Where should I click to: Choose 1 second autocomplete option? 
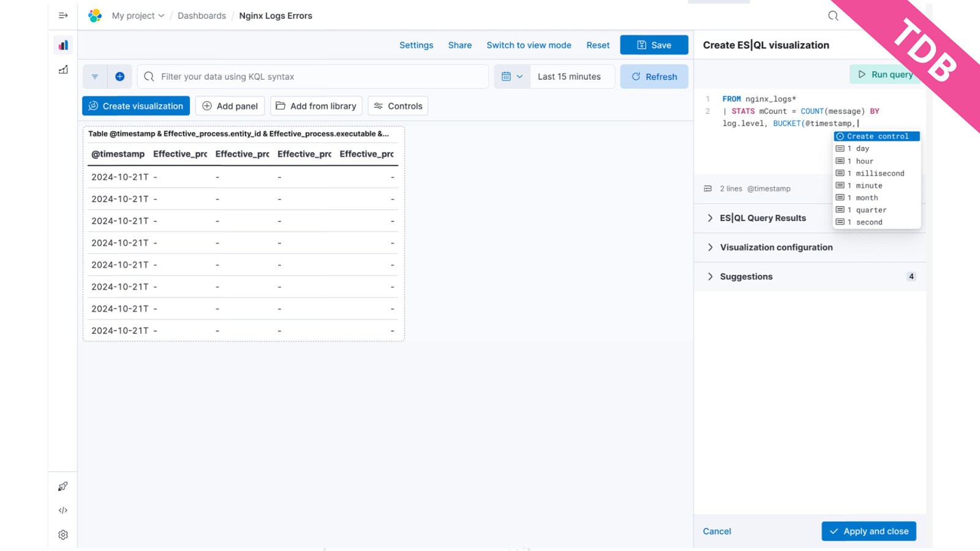(877, 222)
